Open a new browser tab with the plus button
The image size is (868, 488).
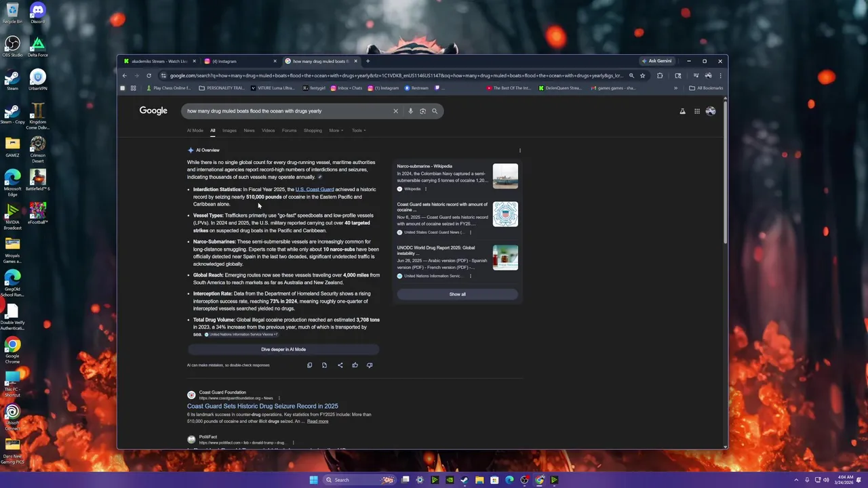(x=368, y=61)
